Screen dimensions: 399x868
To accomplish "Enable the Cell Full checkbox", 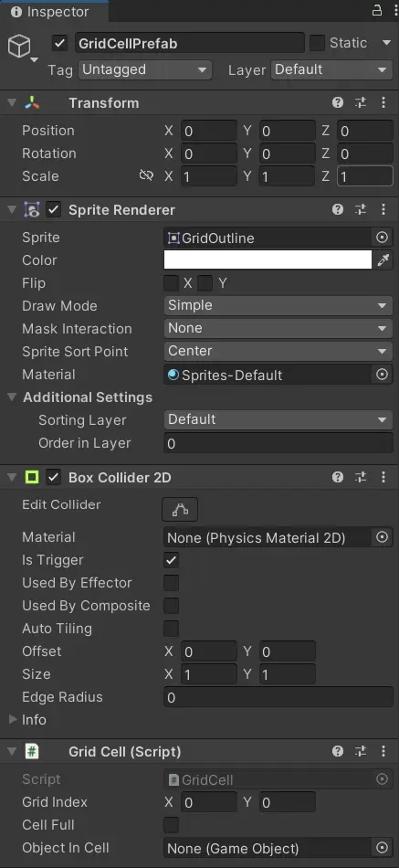I will pyautogui.click(x=171, y=825).
